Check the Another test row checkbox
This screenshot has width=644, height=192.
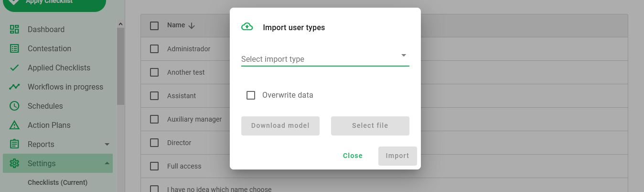coord(154,72)
